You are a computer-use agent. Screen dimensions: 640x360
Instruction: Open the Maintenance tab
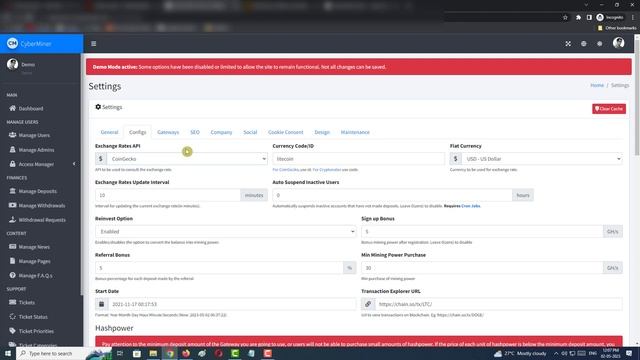[x=355, y=132]
